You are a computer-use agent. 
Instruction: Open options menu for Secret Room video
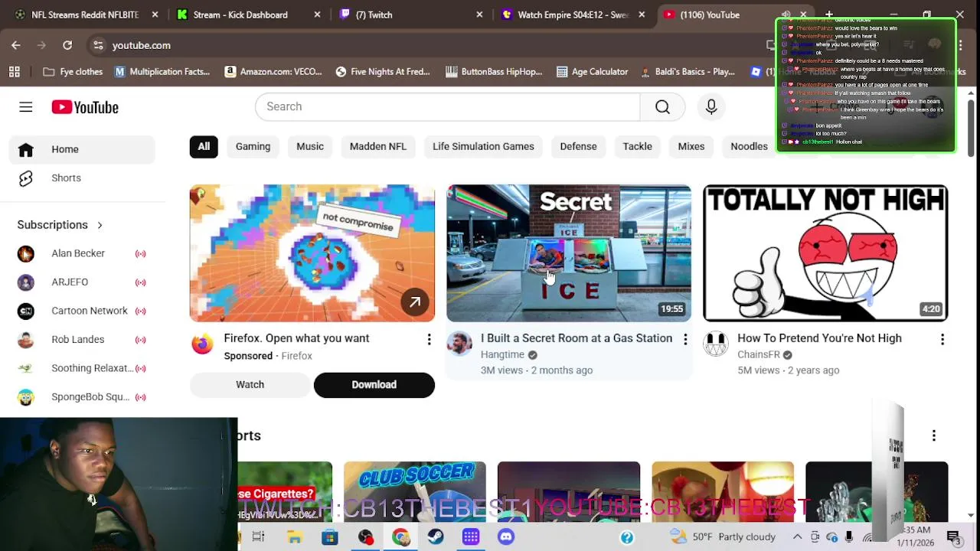coord(685,339)
